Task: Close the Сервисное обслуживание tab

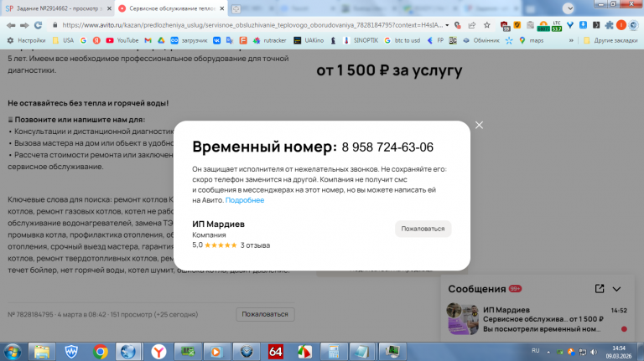Action: 222,8
